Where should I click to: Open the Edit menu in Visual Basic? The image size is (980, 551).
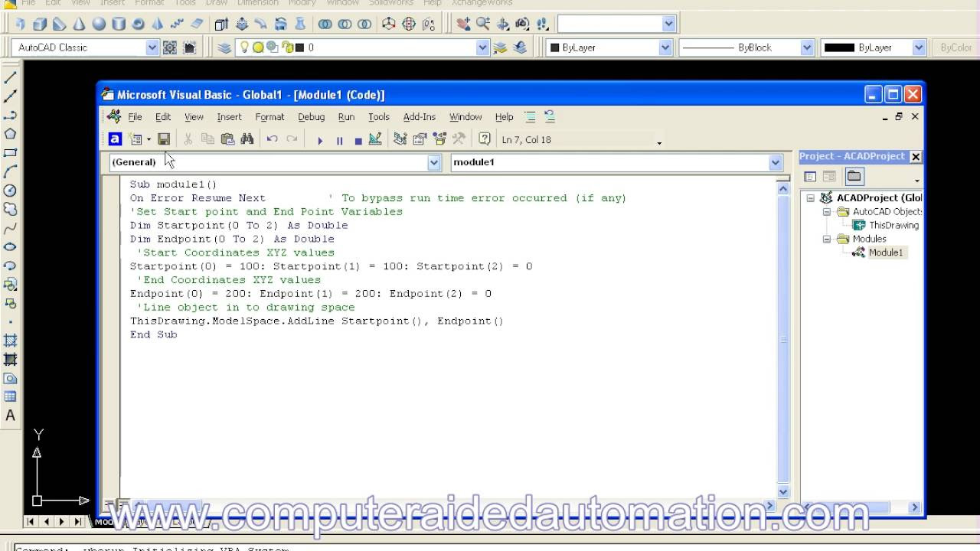pos(163,117)
